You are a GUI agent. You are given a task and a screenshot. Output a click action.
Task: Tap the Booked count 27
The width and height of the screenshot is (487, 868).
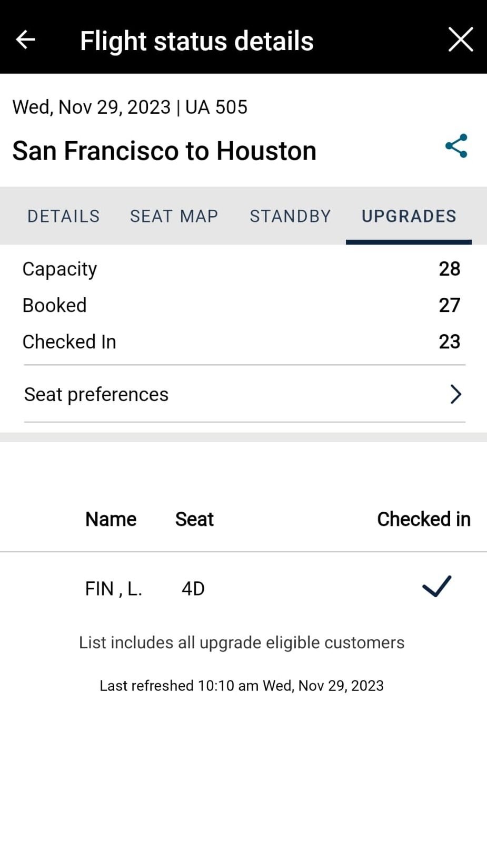click(449, 305)
